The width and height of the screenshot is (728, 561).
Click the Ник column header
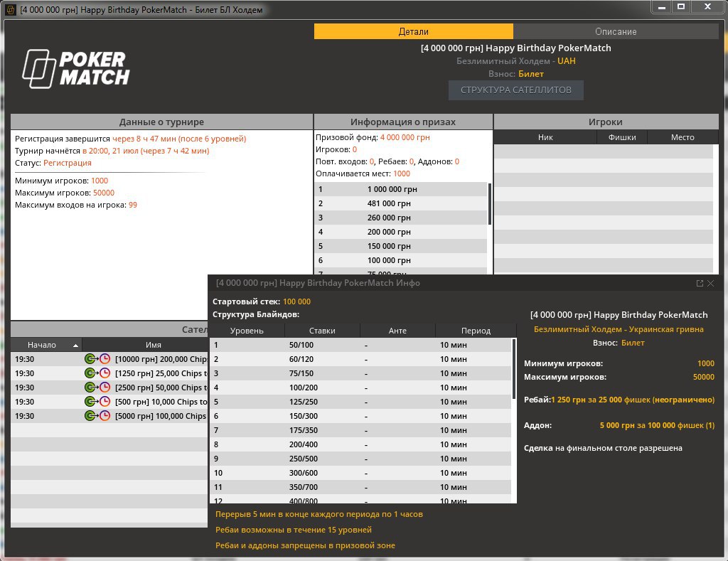pyautogui.click(x=545, y=137)
